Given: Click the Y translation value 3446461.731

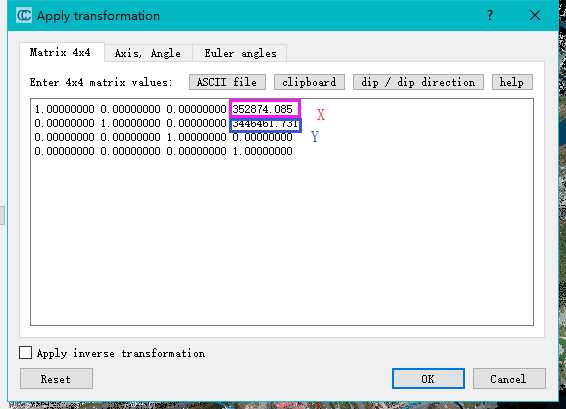Looking at the screenshot, I should click(x=265, y=123).
